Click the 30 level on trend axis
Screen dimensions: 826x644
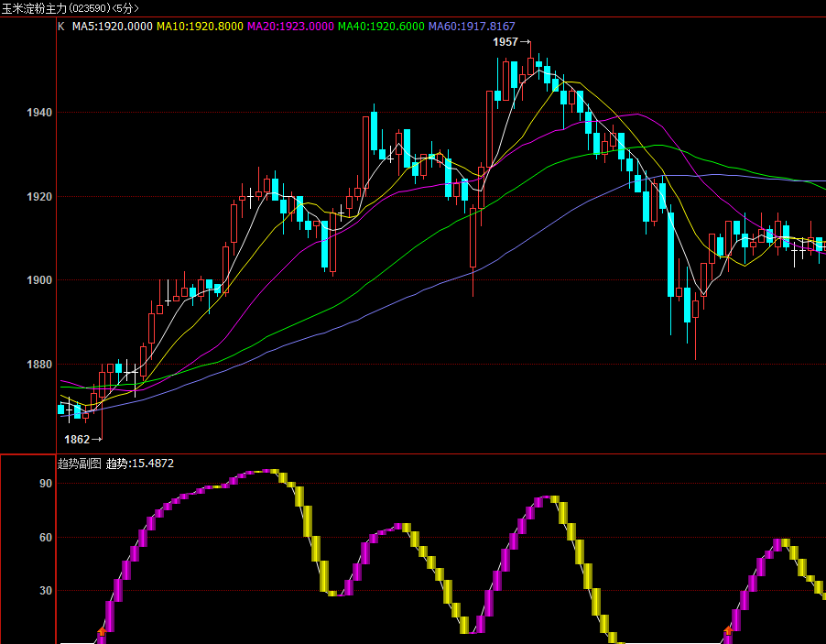pyautogui.click(x=46, y=590)
